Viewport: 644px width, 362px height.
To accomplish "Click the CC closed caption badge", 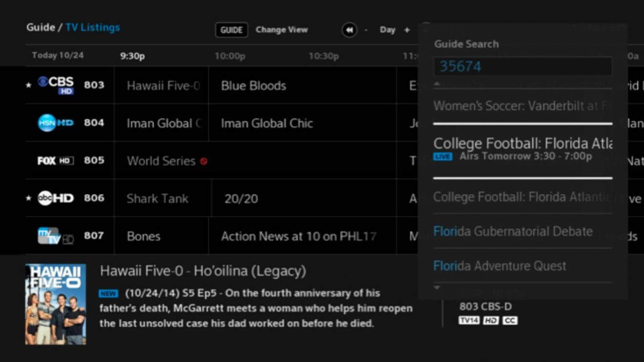I will click(510, 321).
